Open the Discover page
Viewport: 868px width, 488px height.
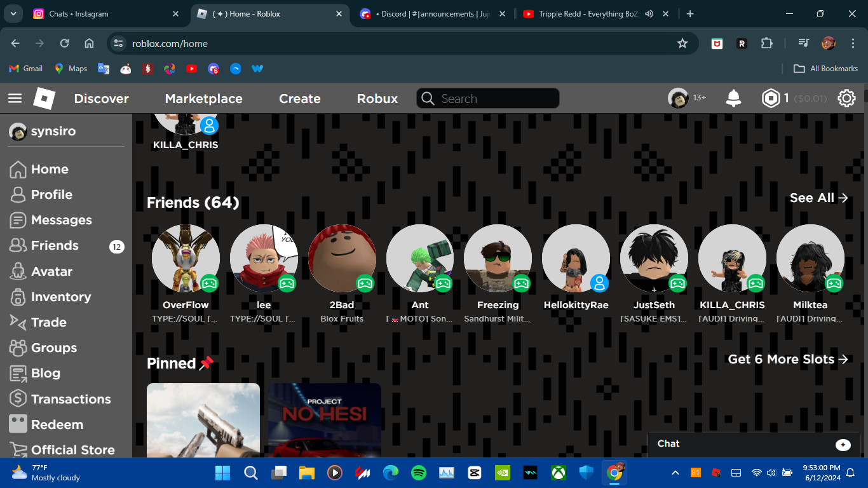click(102, 98)
